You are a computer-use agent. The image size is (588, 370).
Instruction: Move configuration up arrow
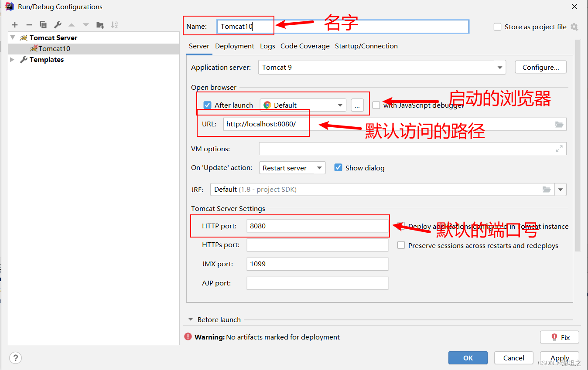point(72,25)
